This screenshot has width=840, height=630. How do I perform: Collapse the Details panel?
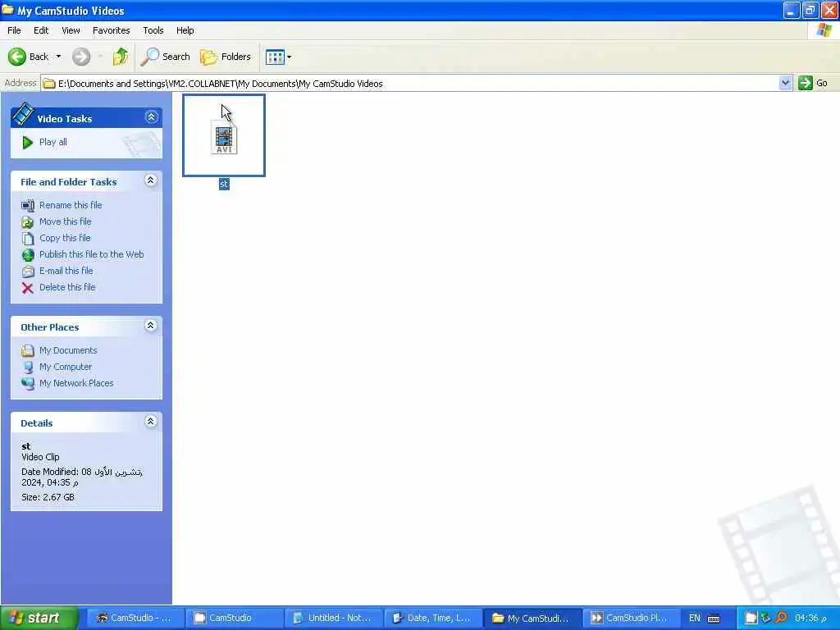[x=151, y=422]
